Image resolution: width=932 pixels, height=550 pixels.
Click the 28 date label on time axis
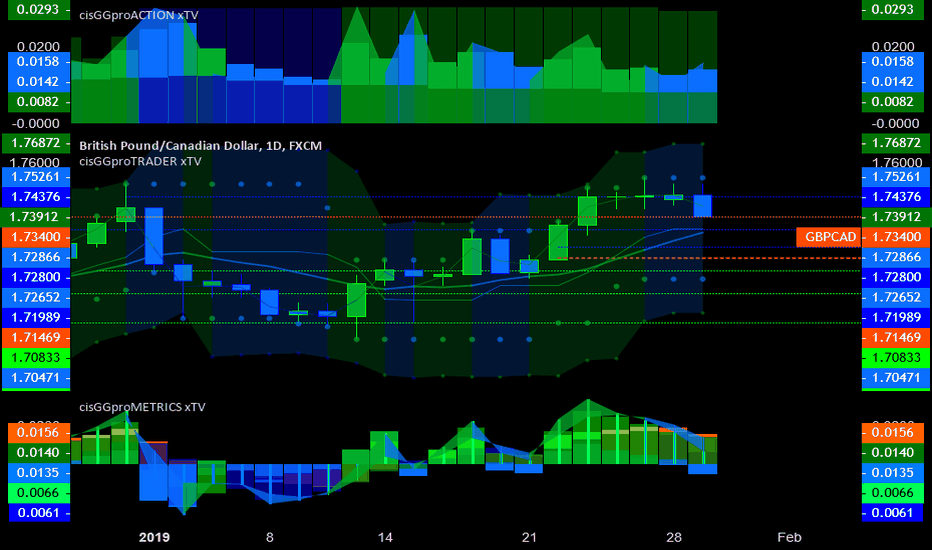click(x=673, y=538)
